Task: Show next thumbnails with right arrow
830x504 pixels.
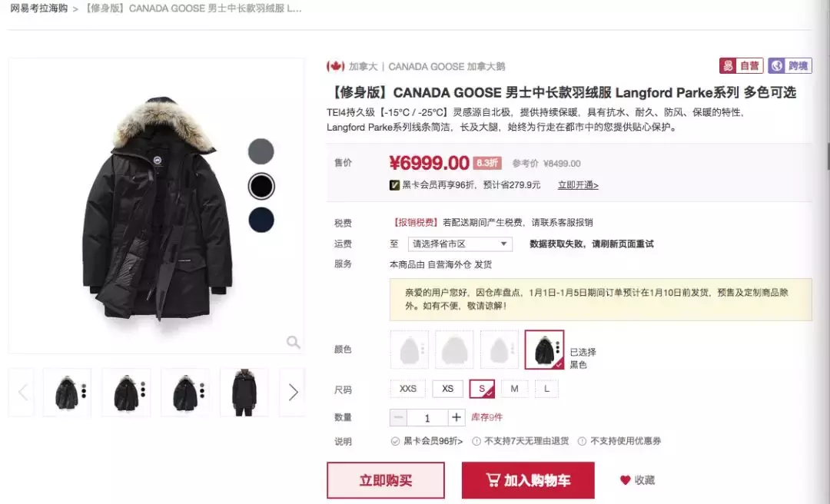Action: tap(293, 393)
